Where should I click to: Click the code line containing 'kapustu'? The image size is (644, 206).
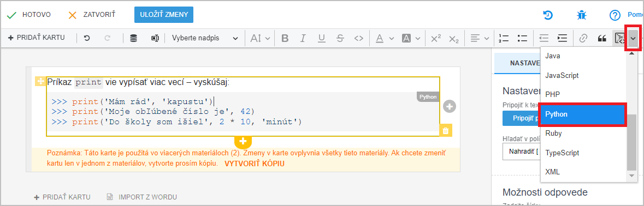[132, 101]
